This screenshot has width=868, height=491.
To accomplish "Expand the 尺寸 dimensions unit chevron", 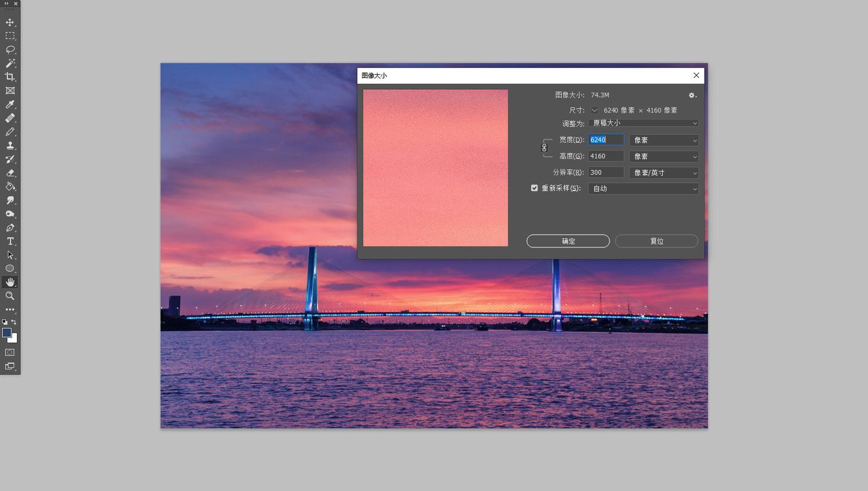I will click(594, 110).
